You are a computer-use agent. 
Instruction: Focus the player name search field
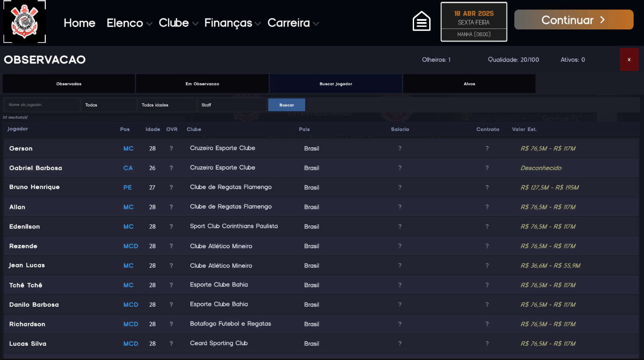tap(41, 105)
